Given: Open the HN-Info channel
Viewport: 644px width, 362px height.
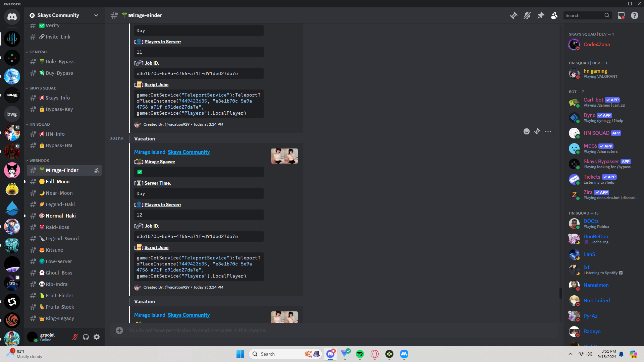Looking at the screenshot, I should [x=64, y=134].
